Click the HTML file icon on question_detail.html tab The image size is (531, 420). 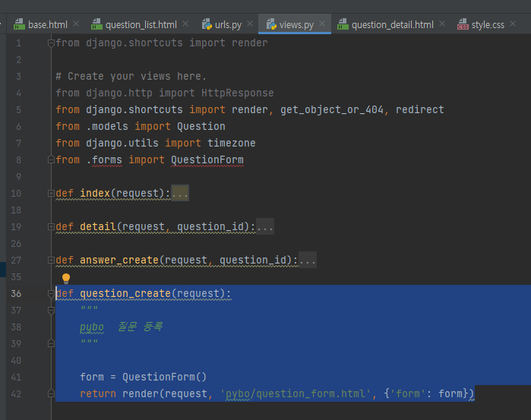(343, 24)
